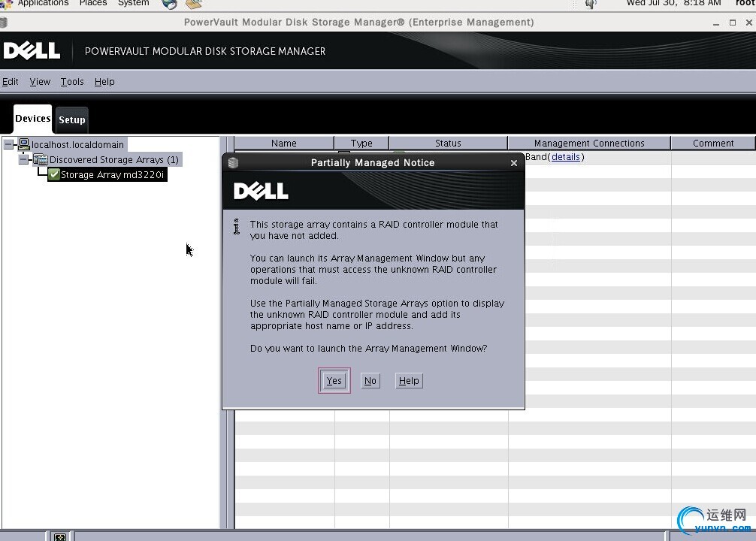
Task: Select the Devices tab
Action: click(33, 119)
